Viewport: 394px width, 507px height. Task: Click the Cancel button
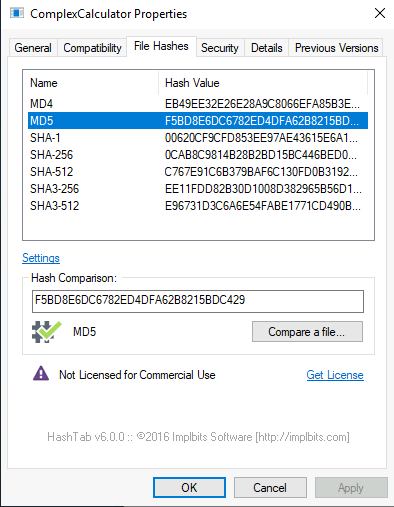tap(270, 488)
